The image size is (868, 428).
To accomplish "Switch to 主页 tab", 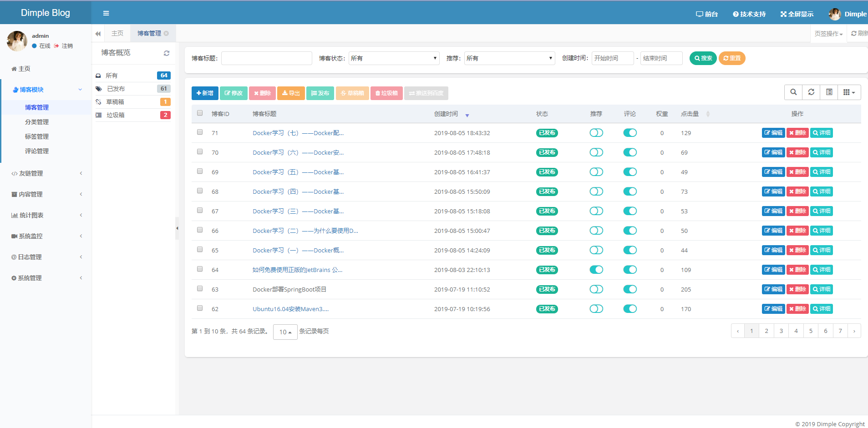I will (x=117, y=33).
